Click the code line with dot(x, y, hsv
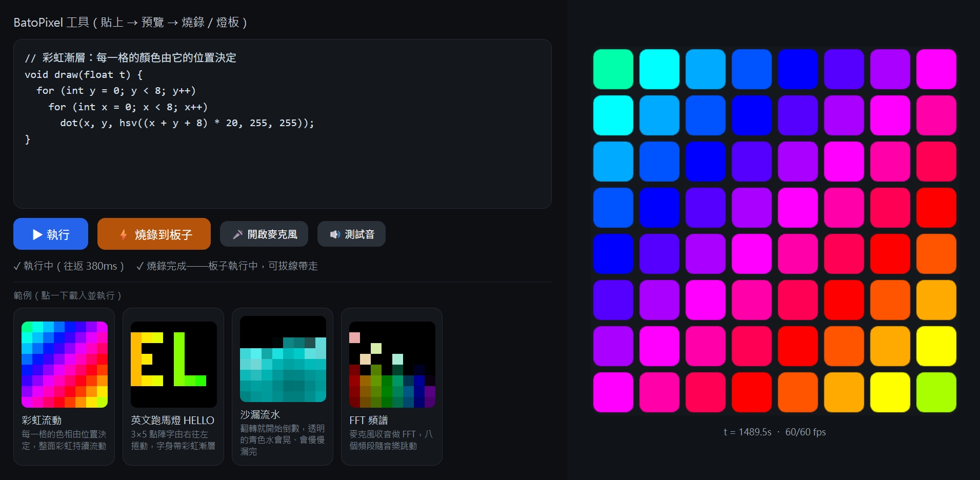The height and width of the screenshot is (480, 980). (187, 123)
